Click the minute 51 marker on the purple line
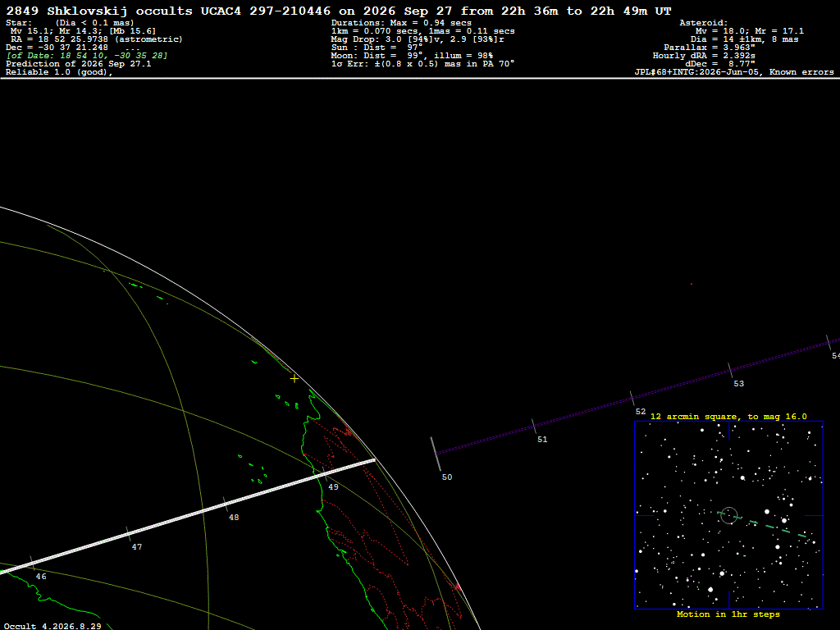 [533, 426]
